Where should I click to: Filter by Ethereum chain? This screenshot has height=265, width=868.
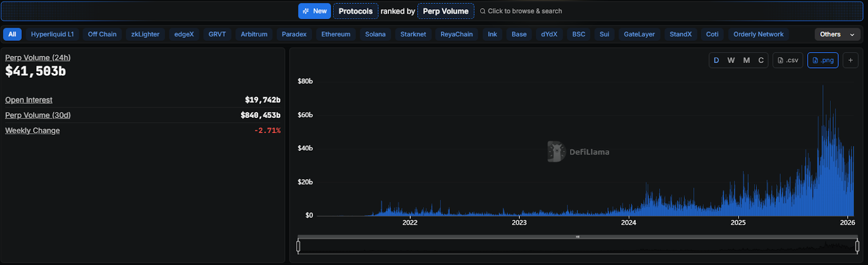(336, 34)
